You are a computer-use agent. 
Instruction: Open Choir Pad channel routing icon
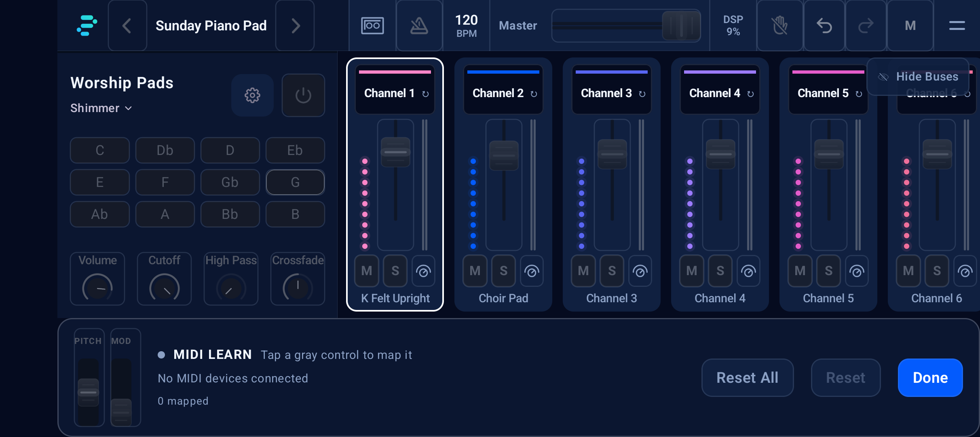coord(532,271)
